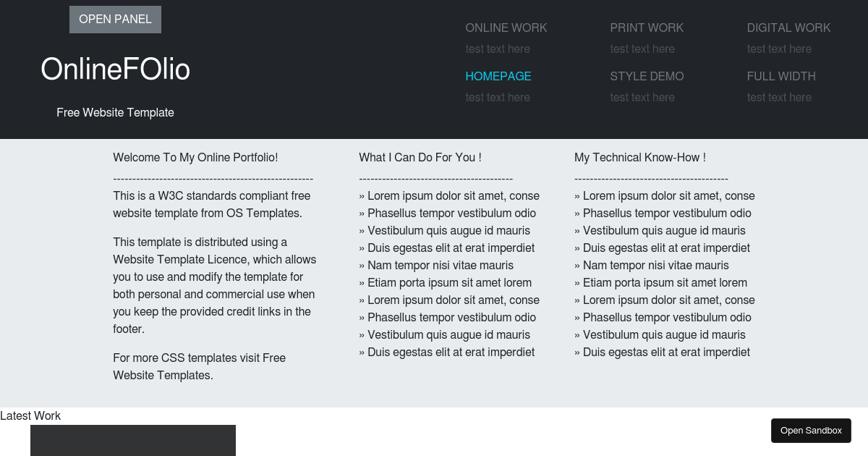Click the Free Website Template tagline
The height and width of the screenshot is (456, 868).
coord(115,112)
